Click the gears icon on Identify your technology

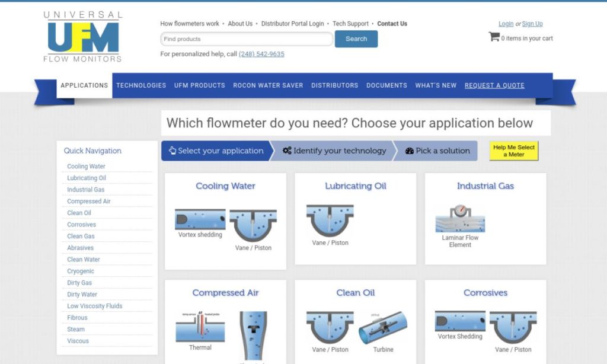click(x=287, y=151)
